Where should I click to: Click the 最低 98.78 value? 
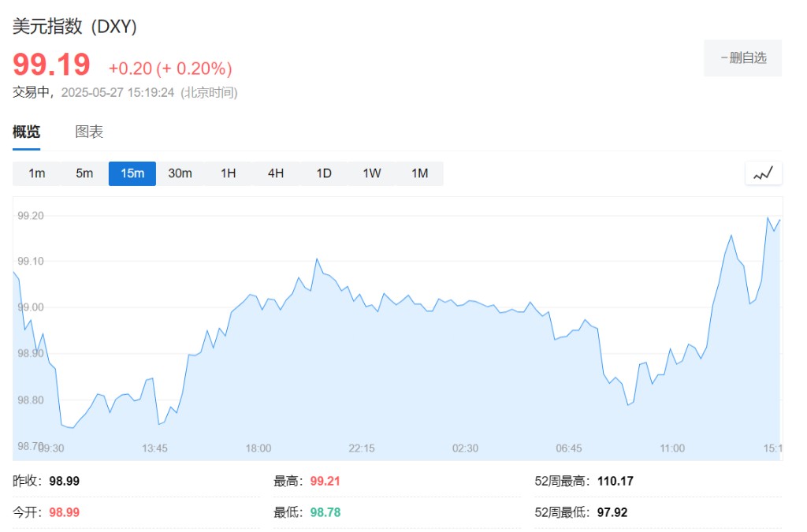tap(325, 512)
